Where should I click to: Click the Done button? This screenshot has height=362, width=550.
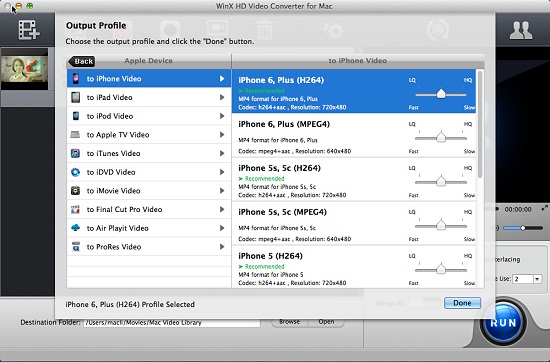[x=462, y=303]
